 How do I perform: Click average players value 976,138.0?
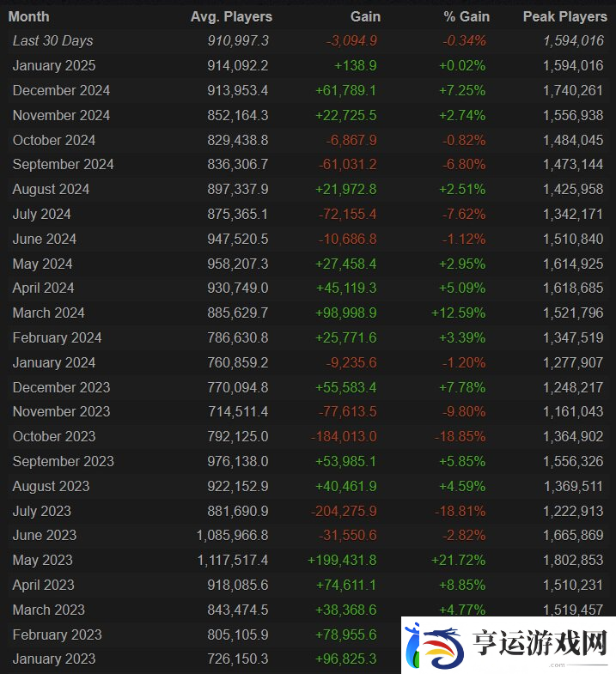click(238, 462)
